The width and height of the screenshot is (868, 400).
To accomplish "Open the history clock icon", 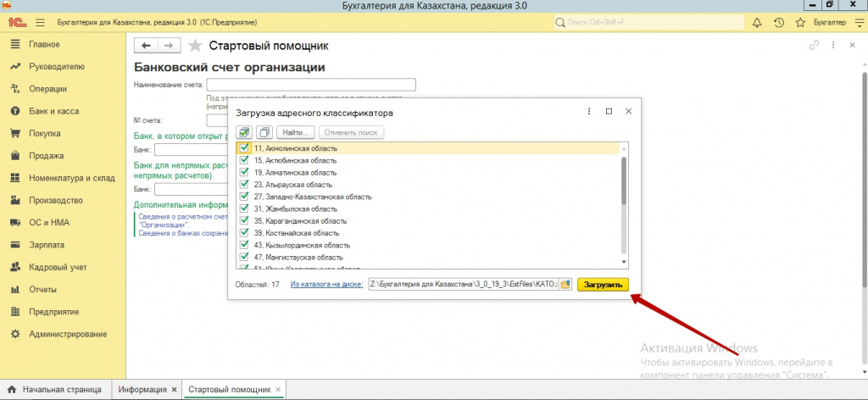I will click(778, 23).
